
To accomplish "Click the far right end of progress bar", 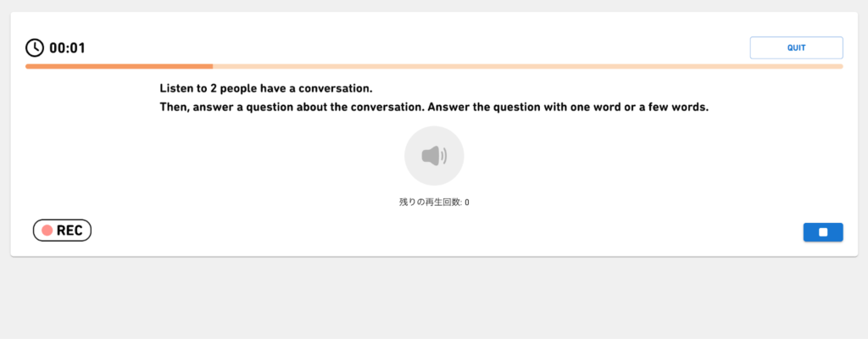I will coord(839,66).
